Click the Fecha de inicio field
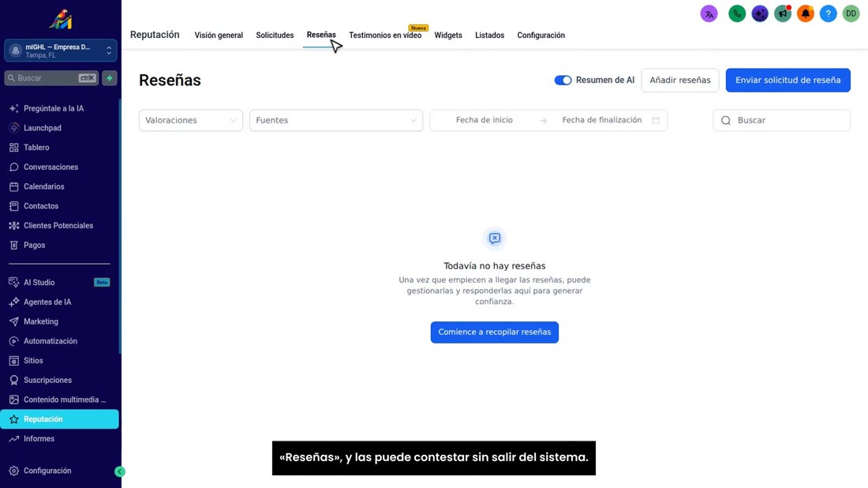 click(484, 120)
